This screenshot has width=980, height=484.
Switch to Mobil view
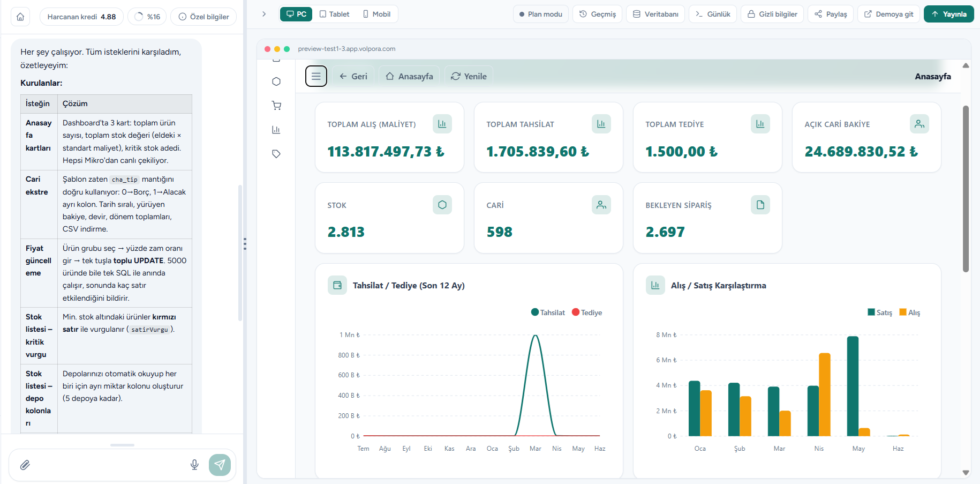[x=376, y=14]
